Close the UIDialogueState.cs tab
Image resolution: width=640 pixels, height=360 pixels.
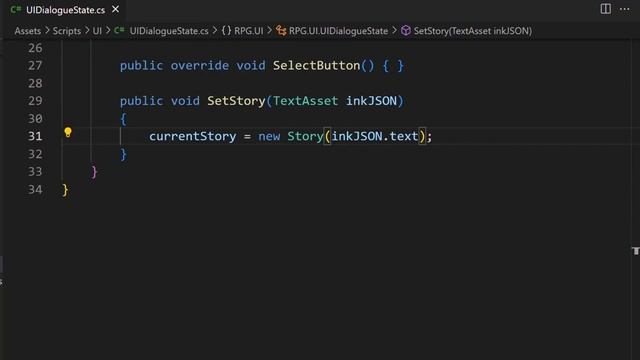[116, 9]
